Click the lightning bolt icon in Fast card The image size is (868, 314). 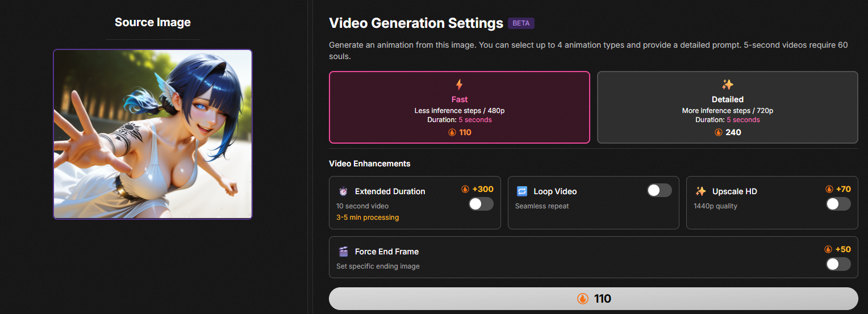pos(460,85)
